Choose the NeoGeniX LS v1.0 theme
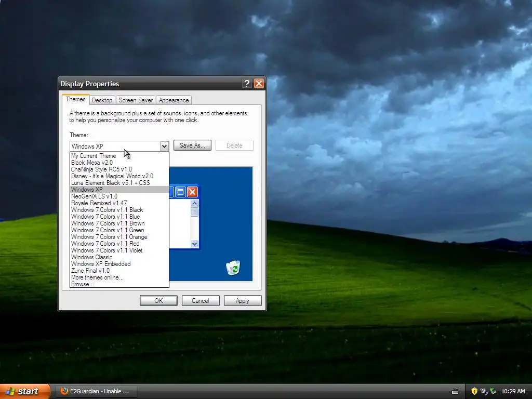The height and width of the screenshot is (399, 532). (x=119, y=196)
